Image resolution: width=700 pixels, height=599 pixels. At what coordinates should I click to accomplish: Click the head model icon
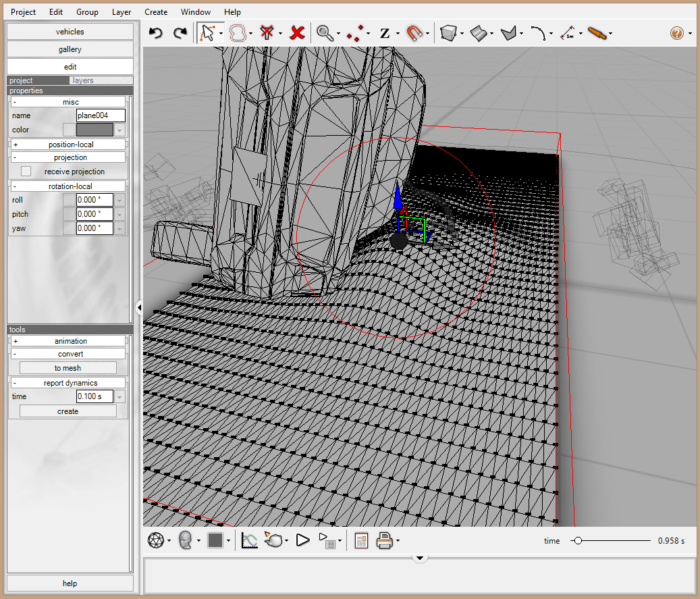(x=185, y=540)
